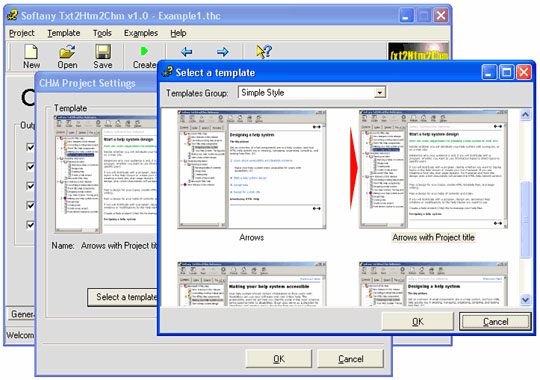540x380 pixels.
Task: Open the Template menu
Action: coord(64,33)
